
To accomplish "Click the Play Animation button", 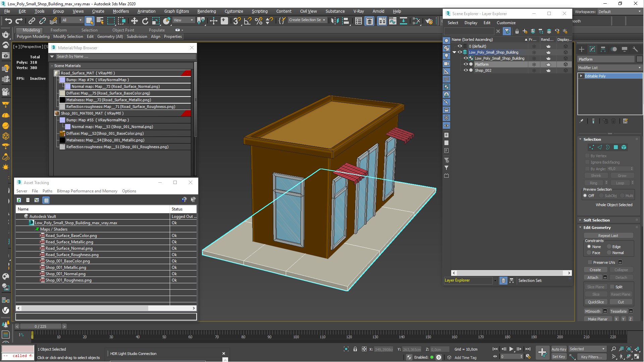I will (511, 349).
